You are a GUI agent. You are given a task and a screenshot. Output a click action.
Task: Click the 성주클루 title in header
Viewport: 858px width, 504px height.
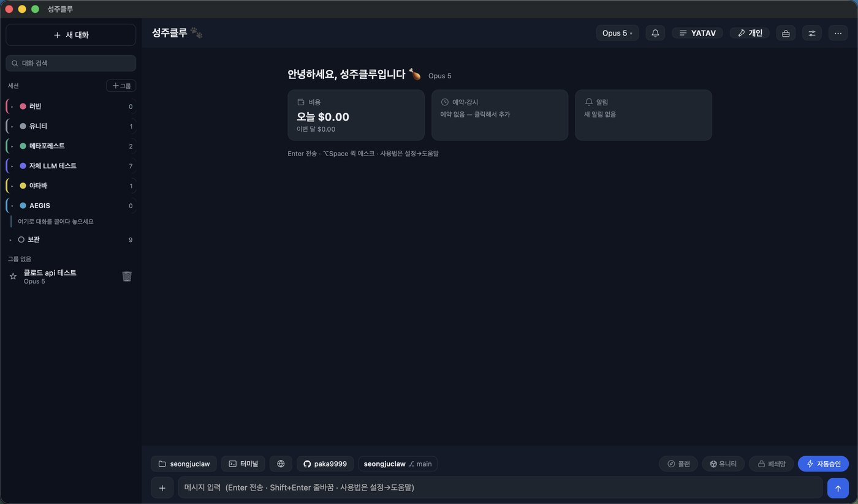click(170, 33)
